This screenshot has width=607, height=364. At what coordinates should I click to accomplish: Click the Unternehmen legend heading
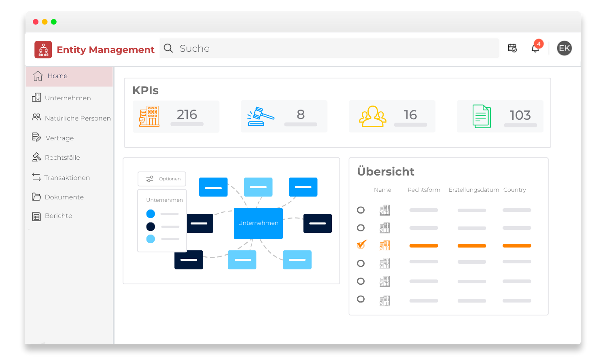click(164, 200)
